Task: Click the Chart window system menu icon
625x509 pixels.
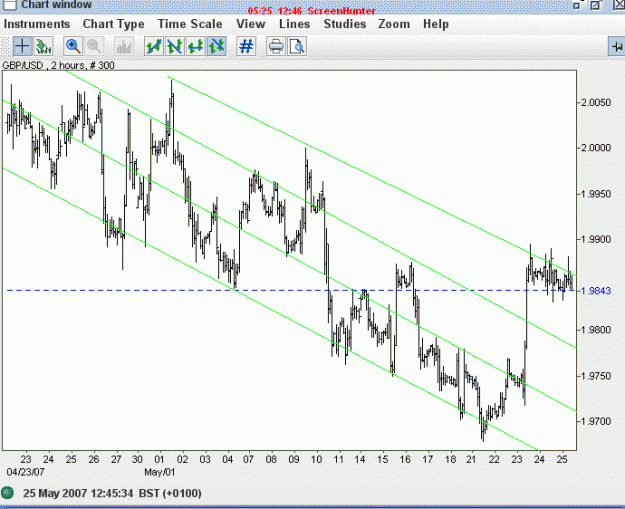Action: coord(10,4)
